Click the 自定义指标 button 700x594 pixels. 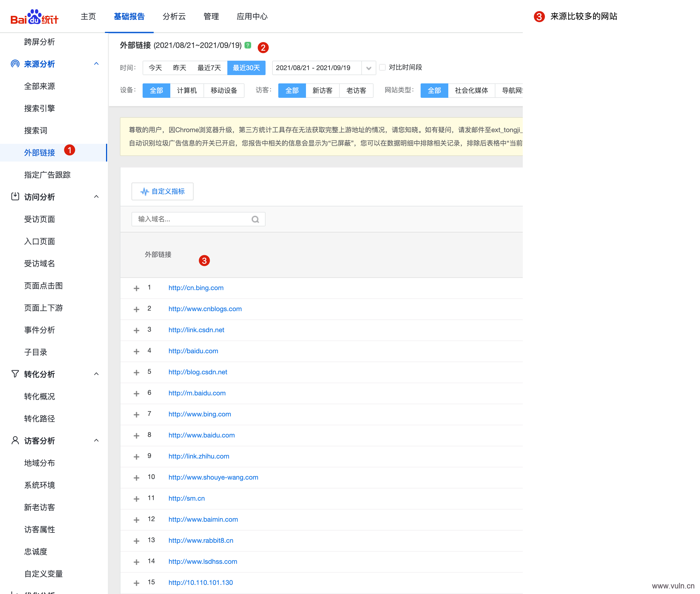[x=162, y=192]
